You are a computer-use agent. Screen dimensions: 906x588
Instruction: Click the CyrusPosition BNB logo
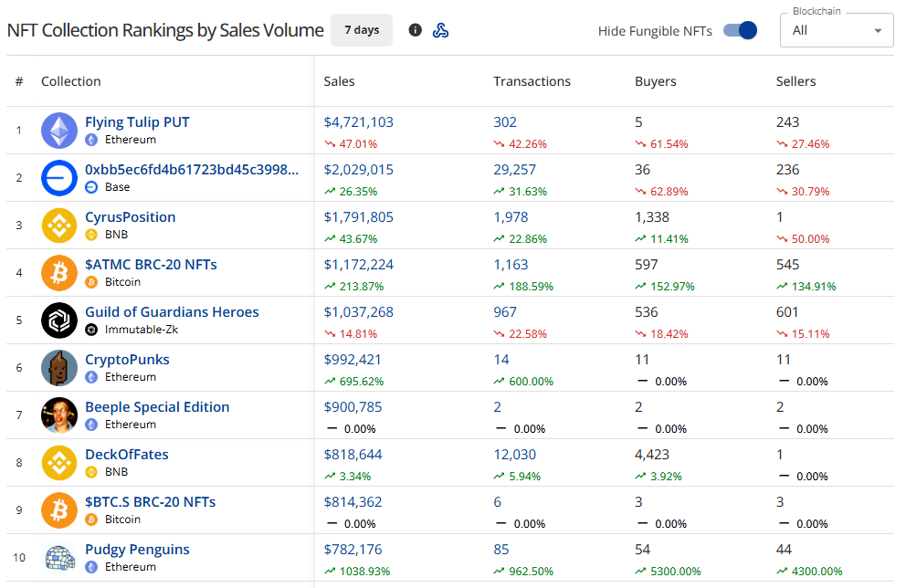click(59, 226)
